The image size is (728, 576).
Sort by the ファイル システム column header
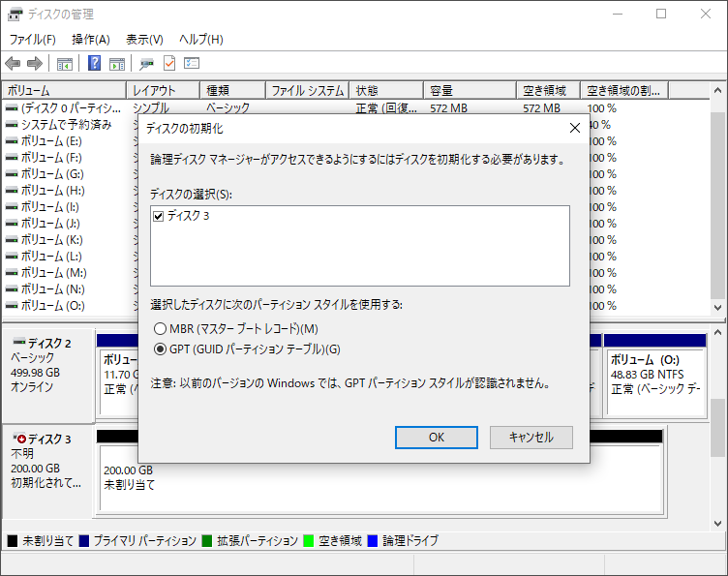click(307, 90)
